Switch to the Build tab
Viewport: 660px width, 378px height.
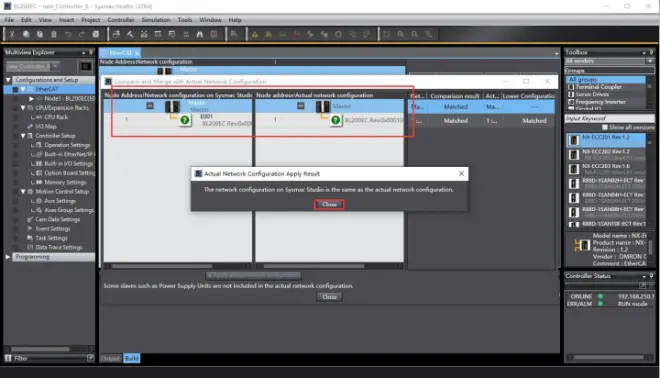click(x=132, y=358)
